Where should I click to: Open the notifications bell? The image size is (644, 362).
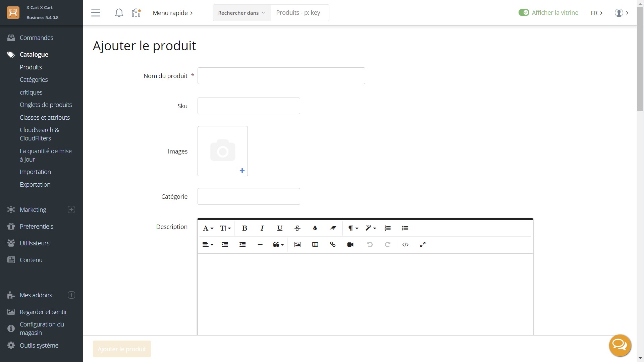[119, 13]
